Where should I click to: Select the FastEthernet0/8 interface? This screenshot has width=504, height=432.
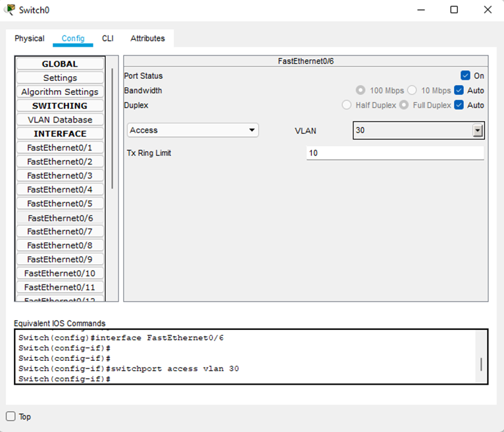coord(60,245)
